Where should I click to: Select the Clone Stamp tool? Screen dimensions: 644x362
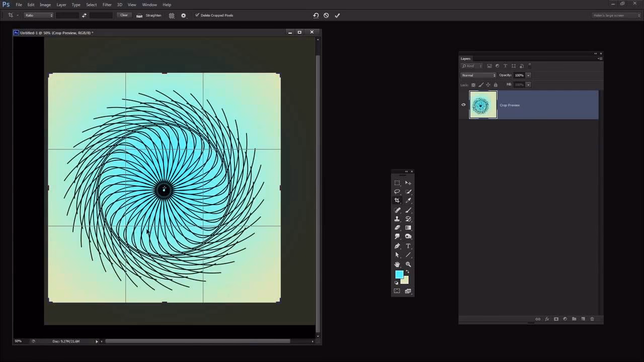[x=397, y=219]
